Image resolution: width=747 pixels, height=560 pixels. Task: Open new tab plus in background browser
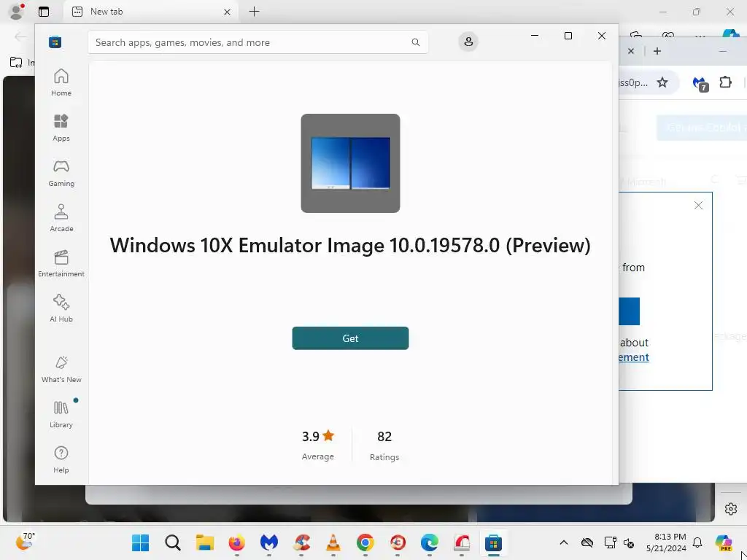[657, 51]
